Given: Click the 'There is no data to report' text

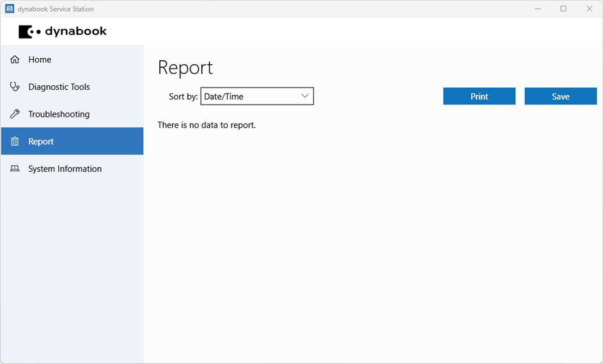Looking at the screenshot, I should [207, 125].
